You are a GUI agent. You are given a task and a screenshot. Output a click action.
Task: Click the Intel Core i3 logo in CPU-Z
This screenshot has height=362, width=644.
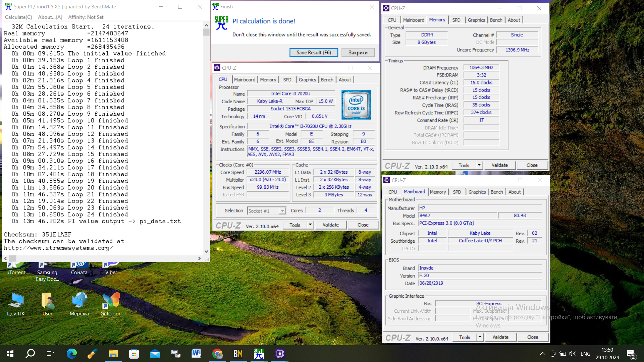click(x=356, y=105)
